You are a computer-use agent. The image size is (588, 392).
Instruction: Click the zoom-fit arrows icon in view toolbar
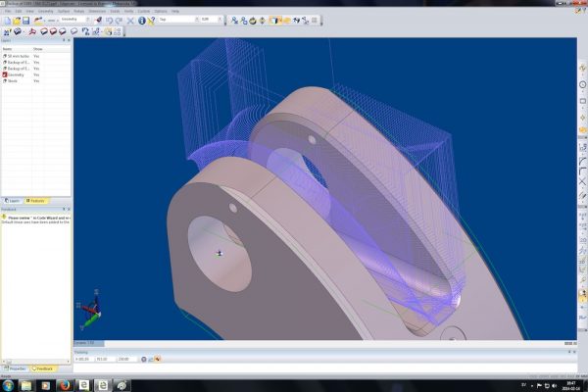tap(262, 21)
